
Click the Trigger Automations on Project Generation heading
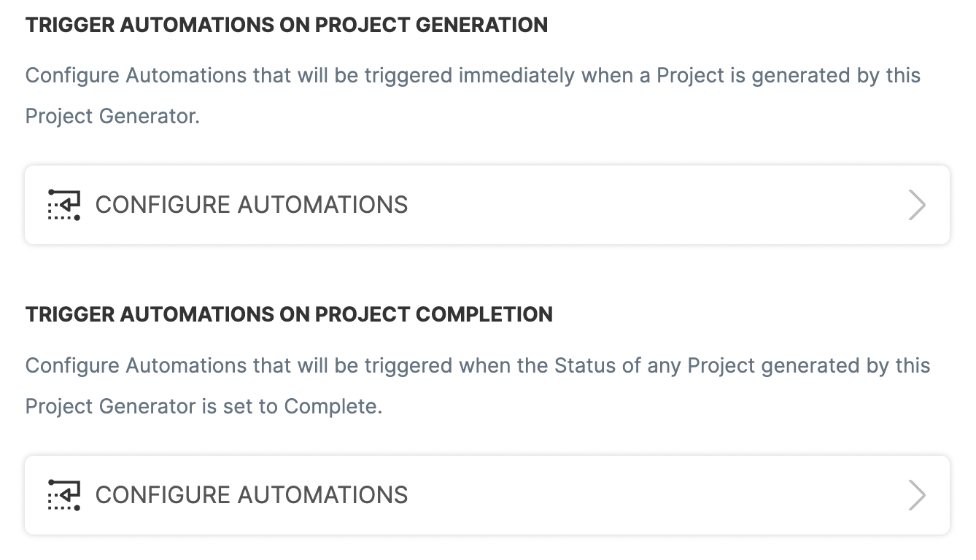pos(287,25)
